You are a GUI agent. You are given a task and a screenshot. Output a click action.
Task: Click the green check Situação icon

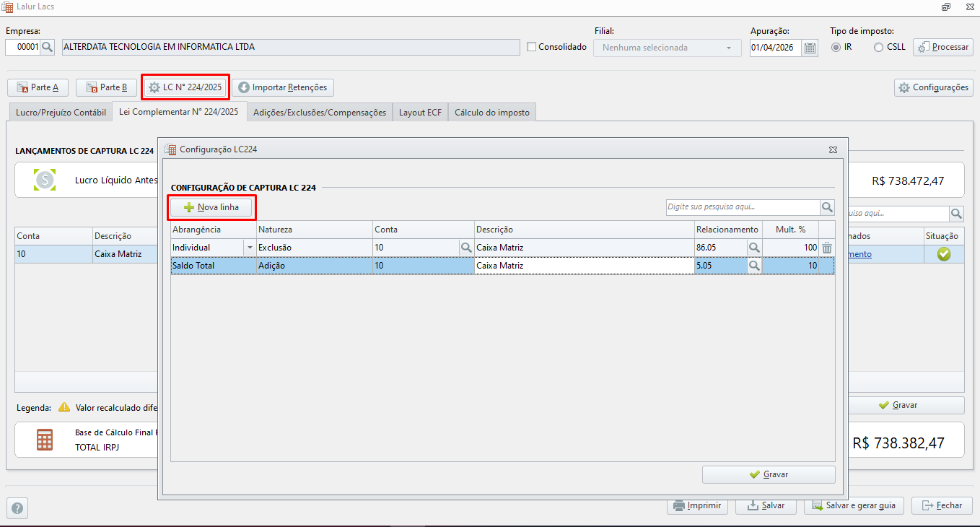click(x=944, y=254)
